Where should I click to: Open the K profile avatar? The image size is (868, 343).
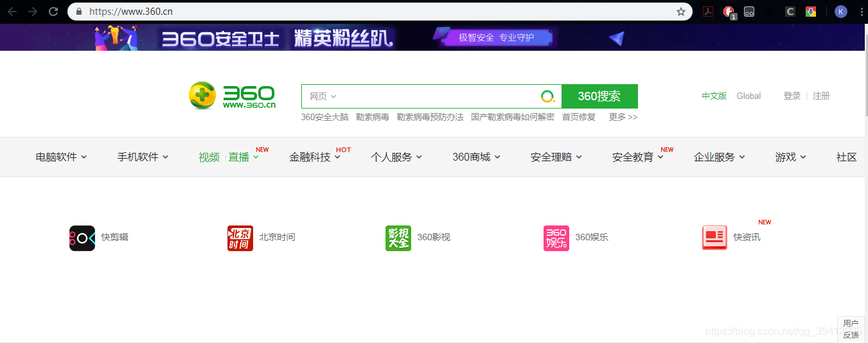coord(841,12)
